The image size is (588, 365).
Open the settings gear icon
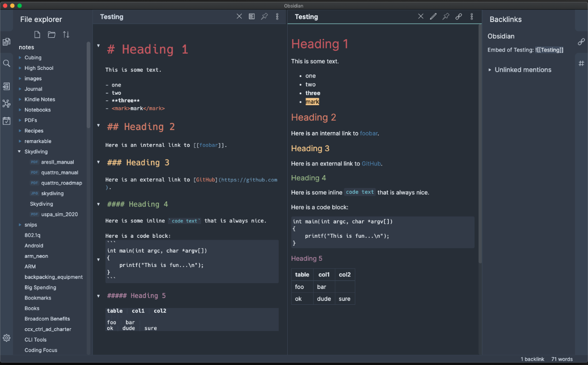6,338
